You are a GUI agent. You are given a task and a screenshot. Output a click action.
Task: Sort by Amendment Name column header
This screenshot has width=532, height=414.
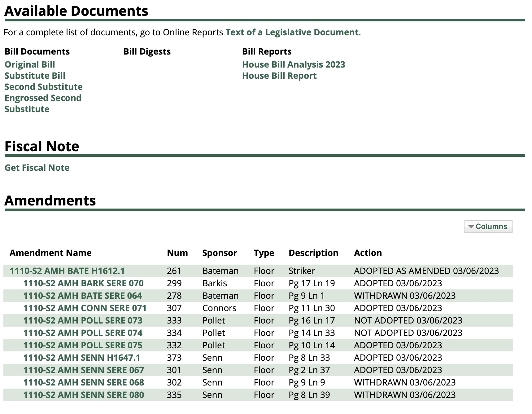click(50, 253)
